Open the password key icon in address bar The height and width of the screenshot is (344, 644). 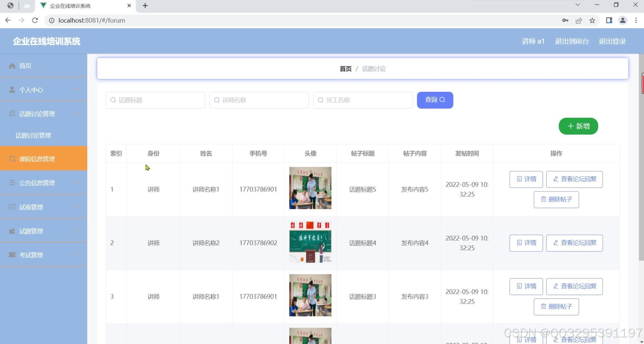565,20
